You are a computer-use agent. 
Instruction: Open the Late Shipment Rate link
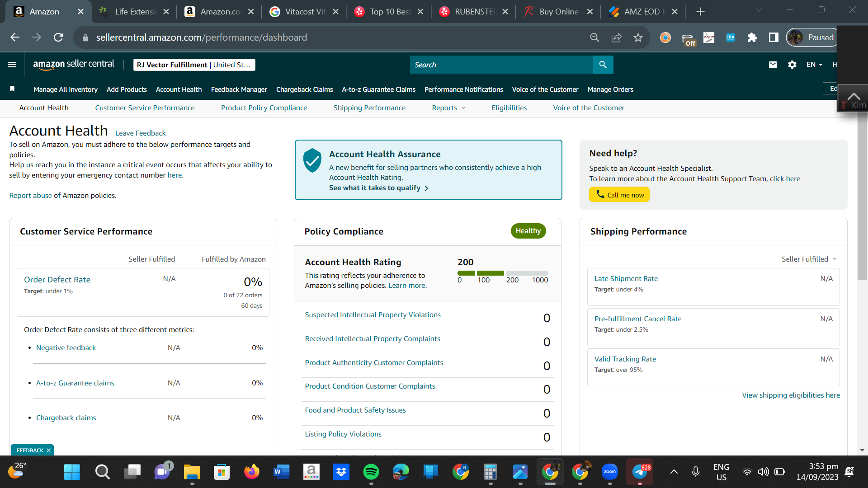tap(626, 279)
